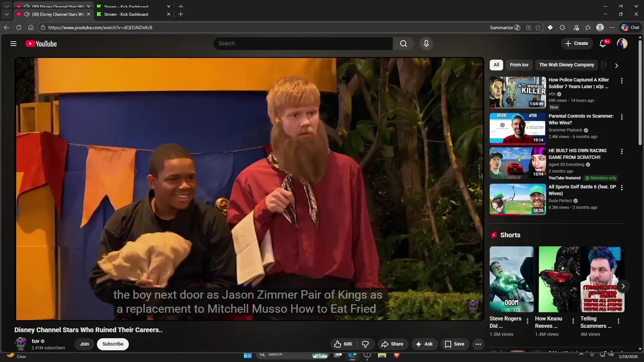
Task: Add this page to favorites star
Action: [538, 28]
